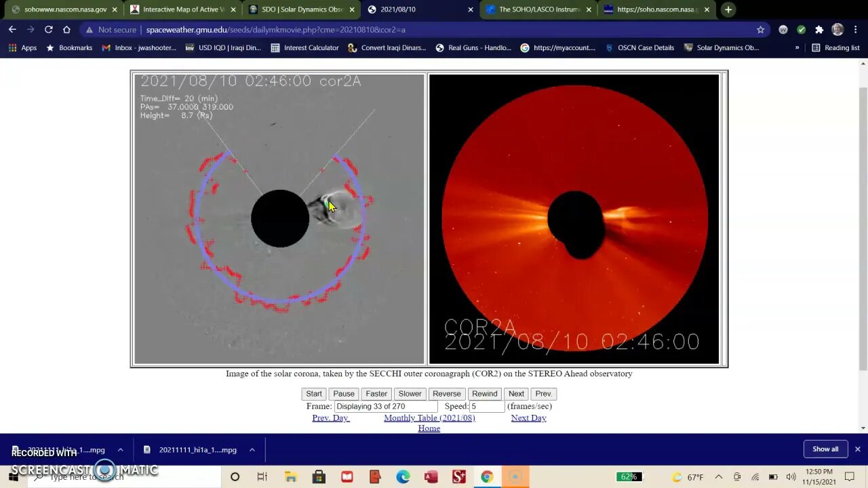This screenshot has height=488, width=868.
Task: Open the Next Day link
Action: point(528,418)
